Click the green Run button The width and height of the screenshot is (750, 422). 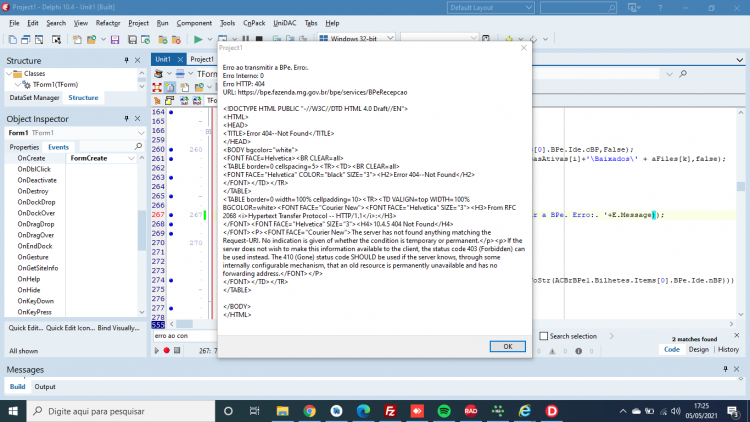[x=198, y=39]
